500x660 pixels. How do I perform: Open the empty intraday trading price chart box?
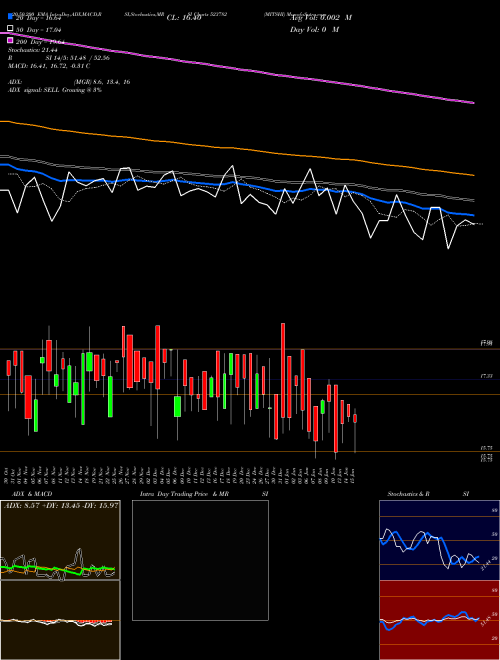(200, 560)
